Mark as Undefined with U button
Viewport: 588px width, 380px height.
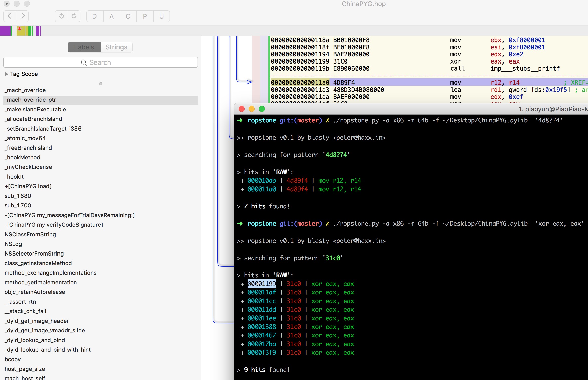[161, 16]
